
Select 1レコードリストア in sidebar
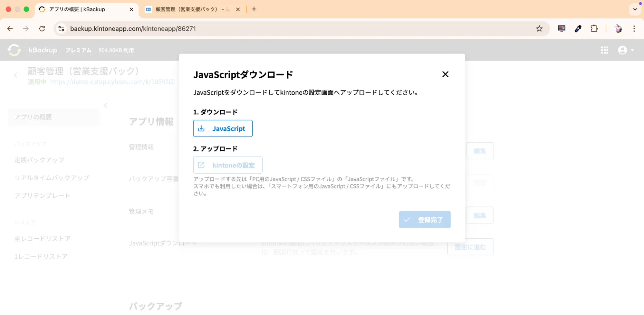tap(41, 257)
